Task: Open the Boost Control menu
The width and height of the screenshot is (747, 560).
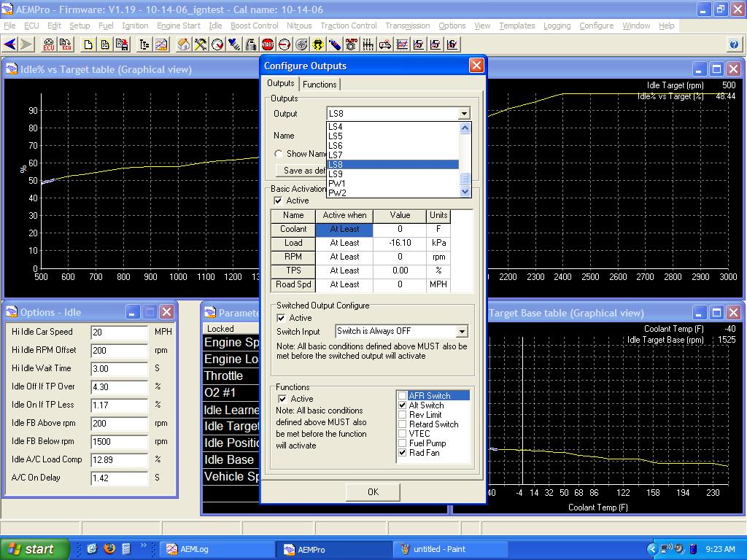Action: pyautogui.click(x=255, y=26)
